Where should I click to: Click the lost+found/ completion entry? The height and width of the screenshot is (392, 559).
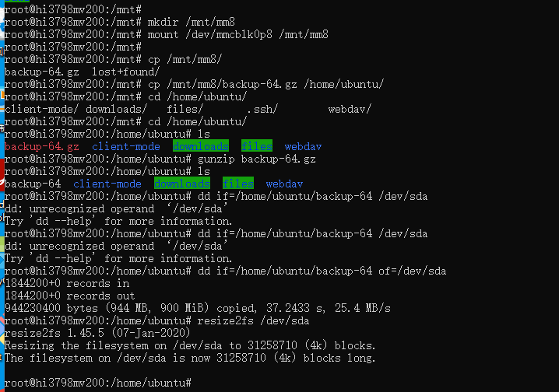point(126,72)
